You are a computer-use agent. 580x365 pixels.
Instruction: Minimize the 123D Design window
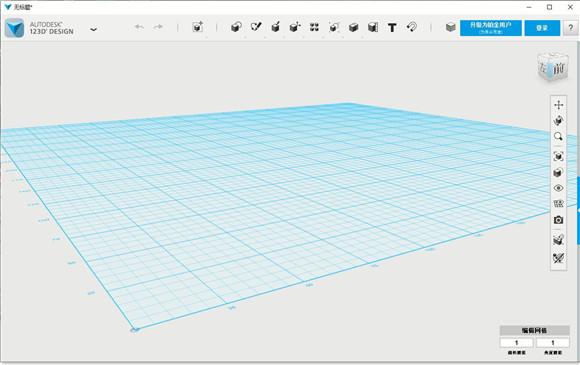529,7
